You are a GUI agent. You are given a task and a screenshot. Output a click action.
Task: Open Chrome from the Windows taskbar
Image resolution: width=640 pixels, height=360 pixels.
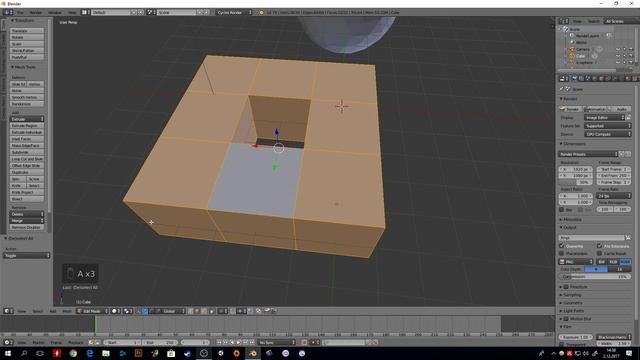coord(73,353)
